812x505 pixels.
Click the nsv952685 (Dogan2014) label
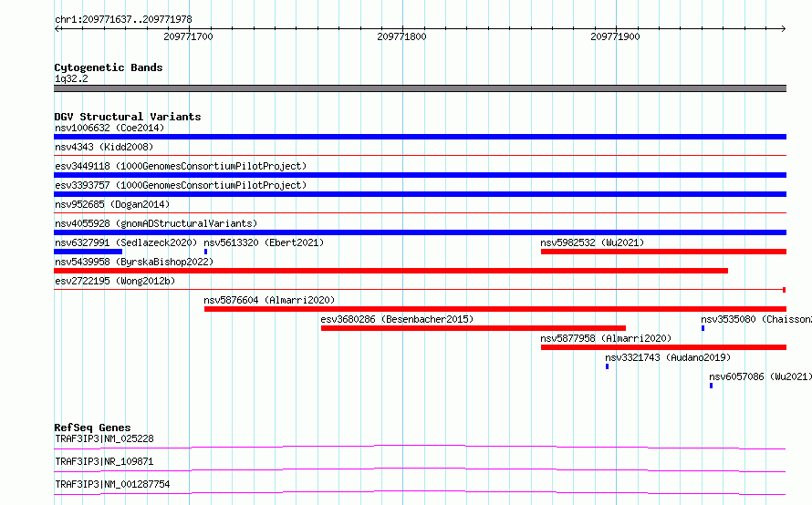click(x=112, y=204)
